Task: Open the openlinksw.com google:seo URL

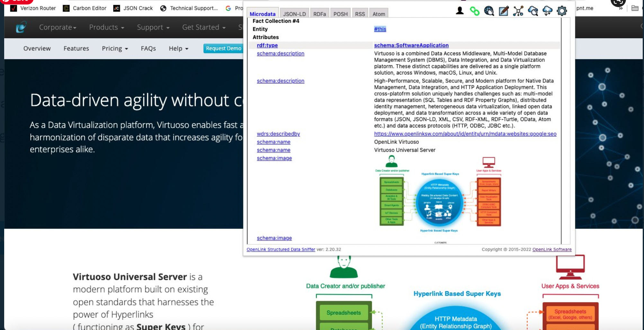Action: click(465, 134)
